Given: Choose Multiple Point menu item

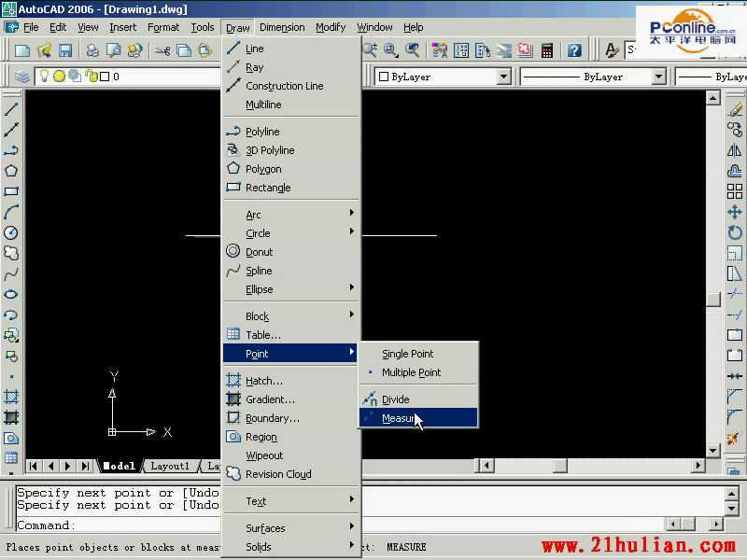Looking at the screenshot, I should point(418,371).
